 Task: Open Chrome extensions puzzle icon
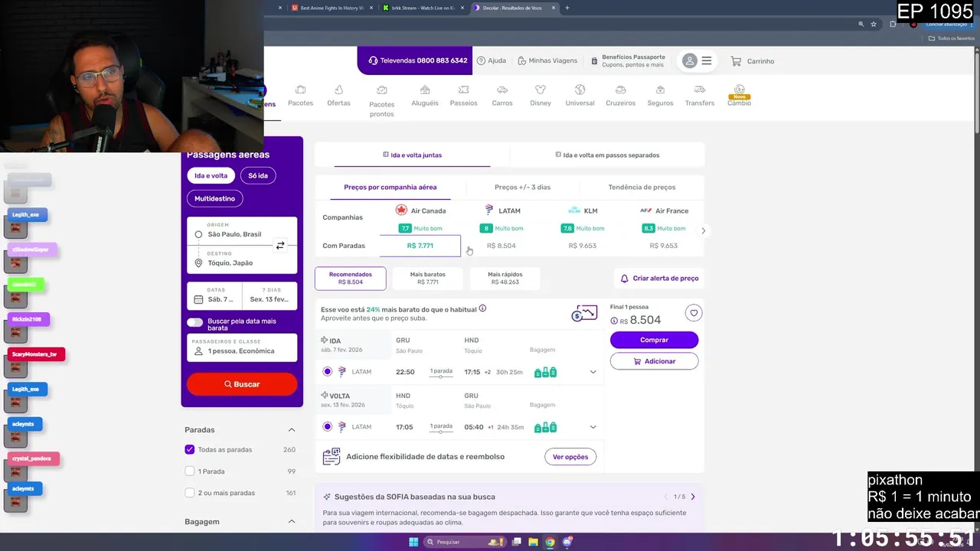coord(893,24)
